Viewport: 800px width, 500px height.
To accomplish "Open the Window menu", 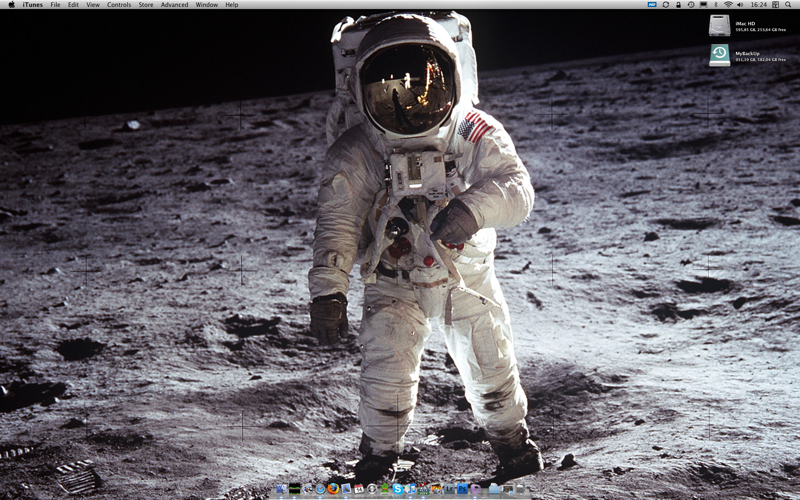I will 207,5.
